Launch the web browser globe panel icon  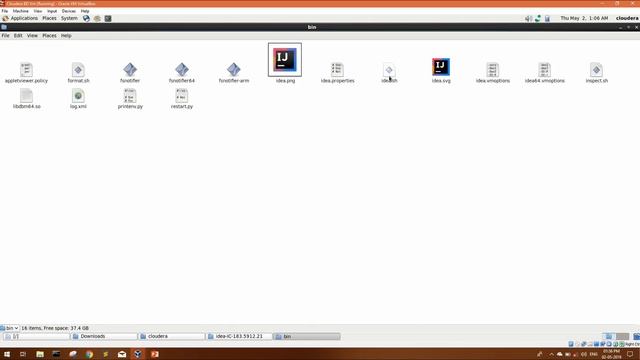(x=86, y=18)
